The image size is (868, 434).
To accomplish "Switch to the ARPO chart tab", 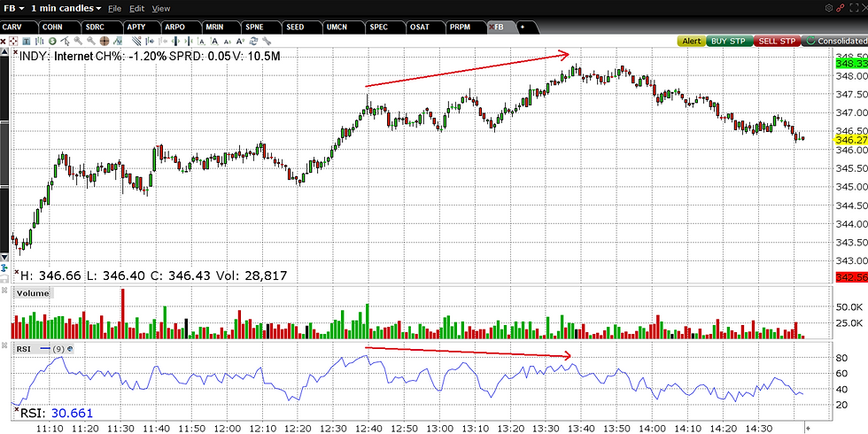I will (182, 27).
